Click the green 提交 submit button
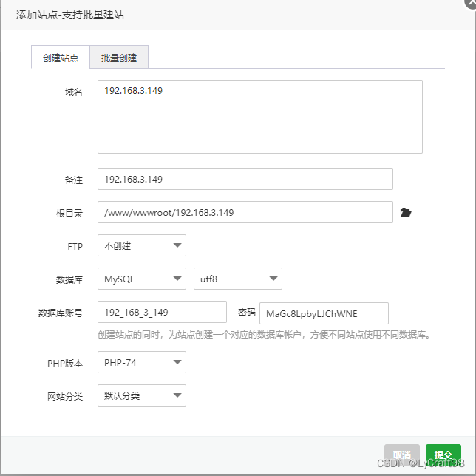This screenshot has width=476, height=476. (443, 455)
